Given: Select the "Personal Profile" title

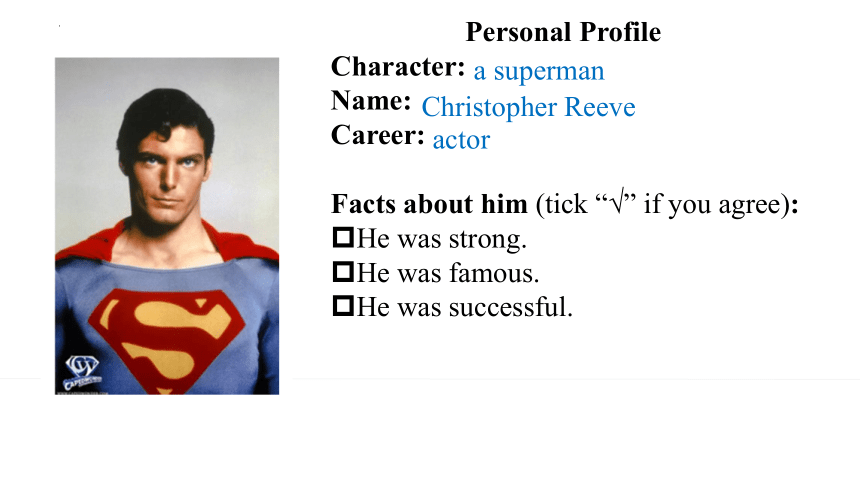Looking at the screenshot, I should click(x=563, y=32).
